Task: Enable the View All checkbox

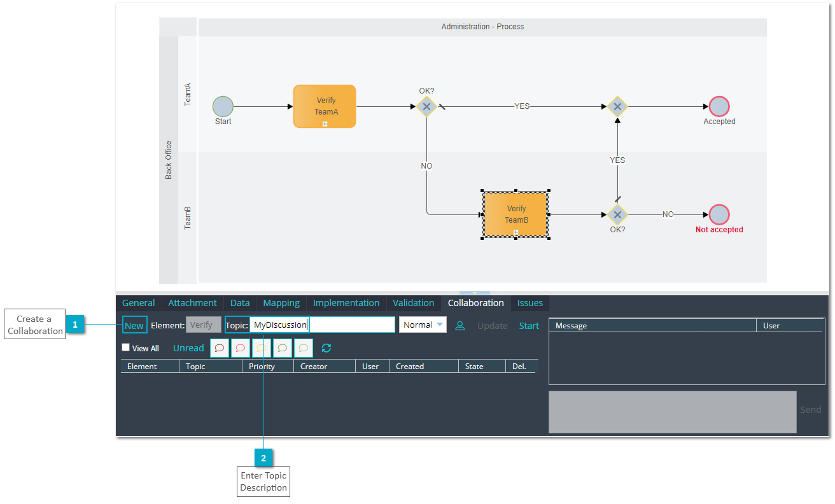Action: click(126, 347)
